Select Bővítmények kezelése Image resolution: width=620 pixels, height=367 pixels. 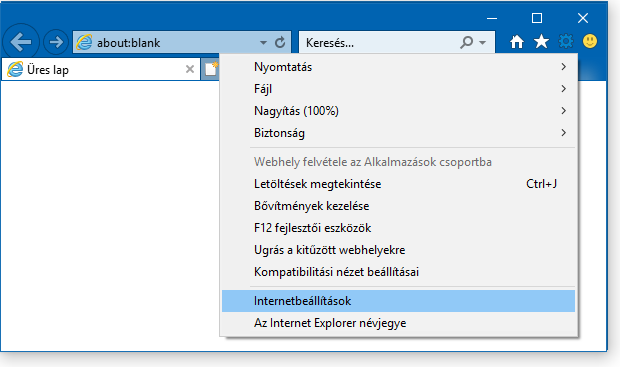click(x=398, y=206)
